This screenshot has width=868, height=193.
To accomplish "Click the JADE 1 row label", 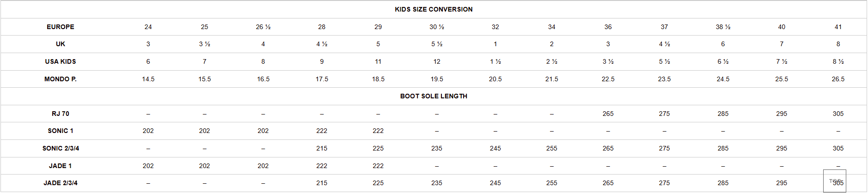I will (61, 166).
